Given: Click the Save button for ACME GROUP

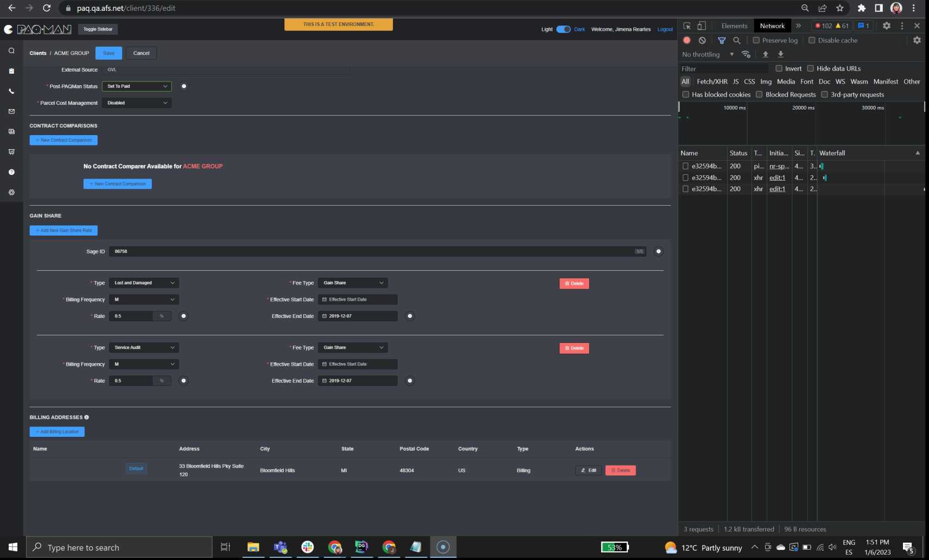Looking at the screenshot, I should coord(108,53).
